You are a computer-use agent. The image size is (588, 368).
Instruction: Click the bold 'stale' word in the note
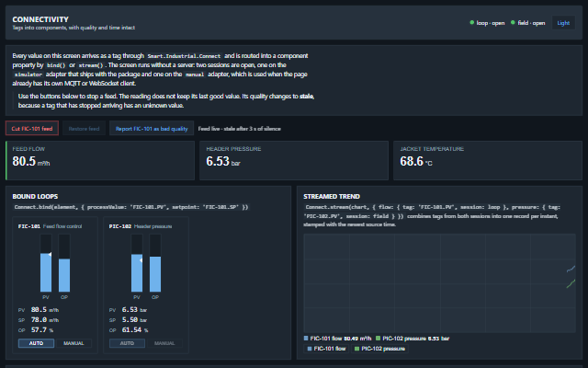tap(306, 97)
